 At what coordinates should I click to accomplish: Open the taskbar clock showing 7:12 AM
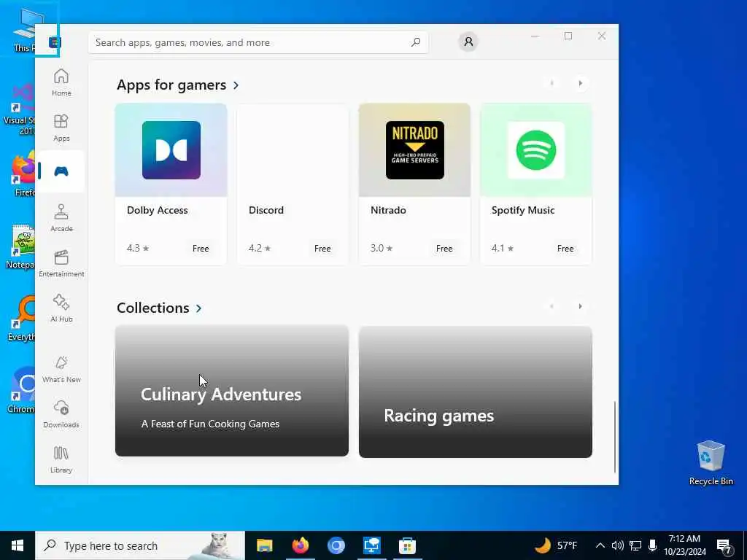coord(684,545)
